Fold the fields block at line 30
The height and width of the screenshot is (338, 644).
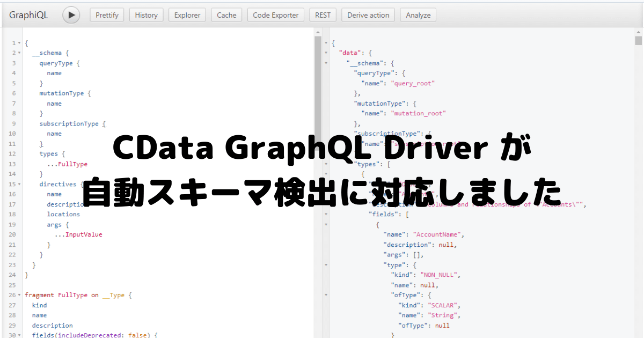tap(19, 335)
